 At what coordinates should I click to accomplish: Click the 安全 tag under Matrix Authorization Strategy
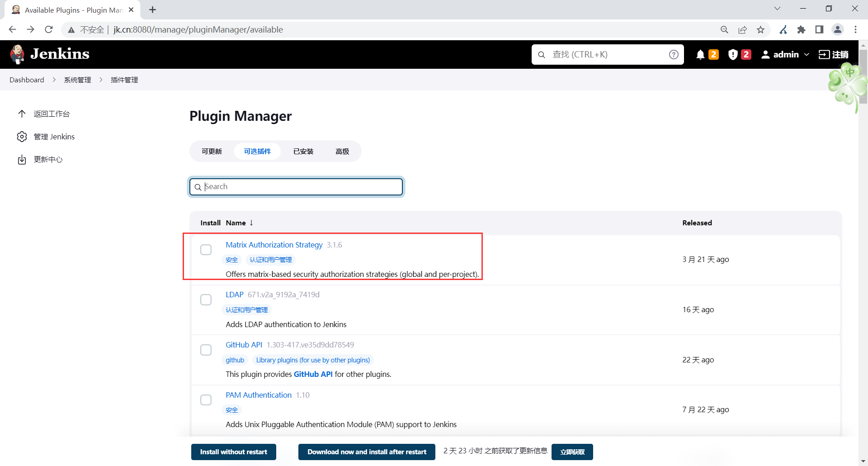pos(232,260)
